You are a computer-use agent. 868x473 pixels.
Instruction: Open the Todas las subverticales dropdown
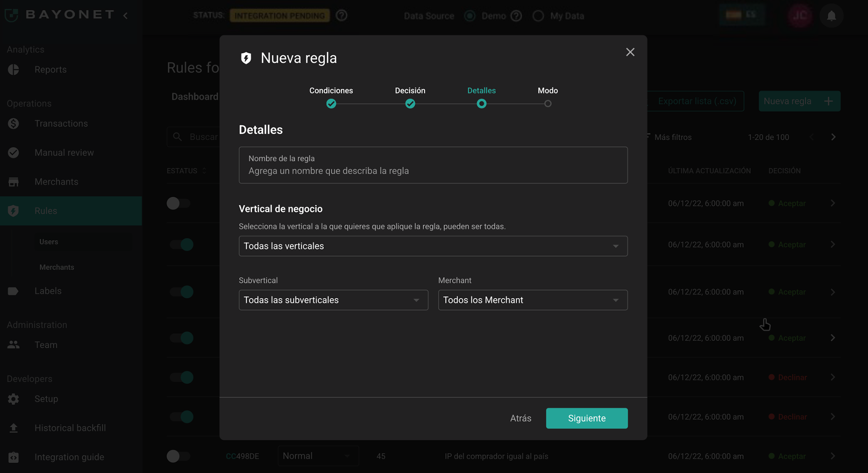pos(333,300)
